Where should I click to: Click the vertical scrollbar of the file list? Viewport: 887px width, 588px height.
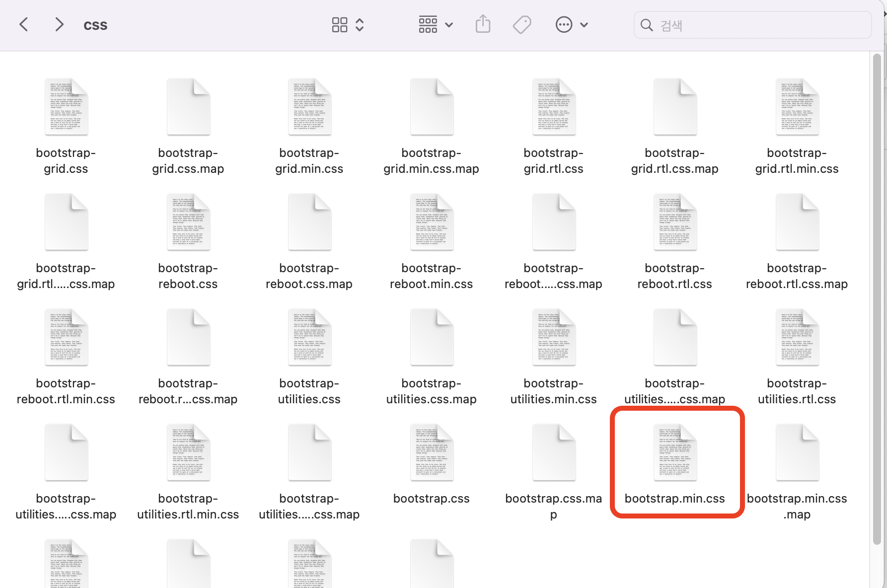point(877,298)
